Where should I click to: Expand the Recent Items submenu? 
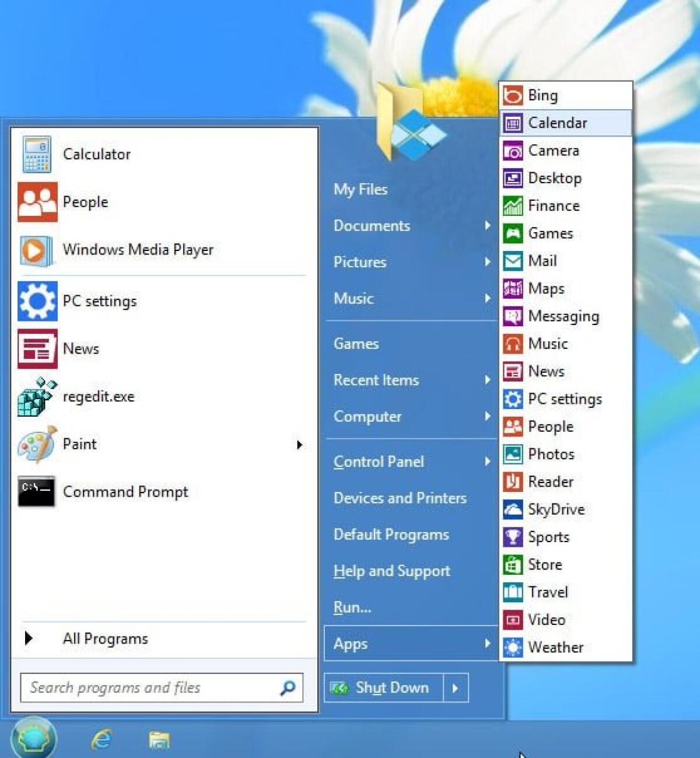point(376,380)
